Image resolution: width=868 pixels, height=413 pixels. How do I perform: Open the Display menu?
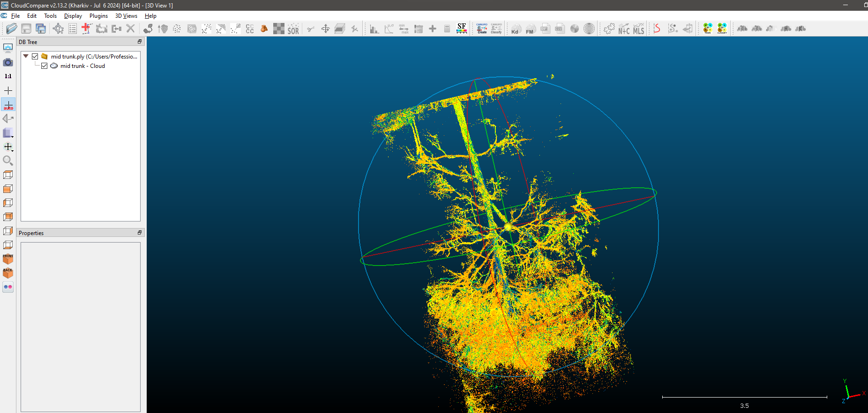73,16
